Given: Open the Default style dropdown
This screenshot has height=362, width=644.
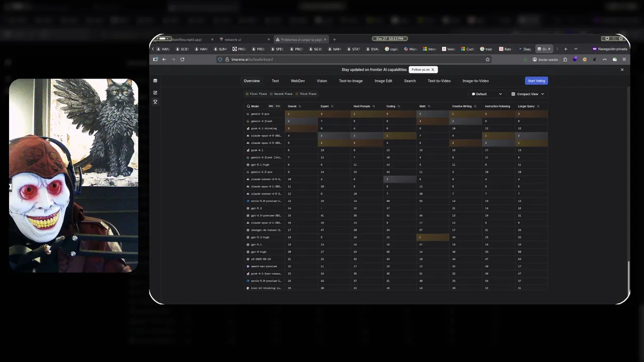Looking at the screenshot, I should point(487,94).
